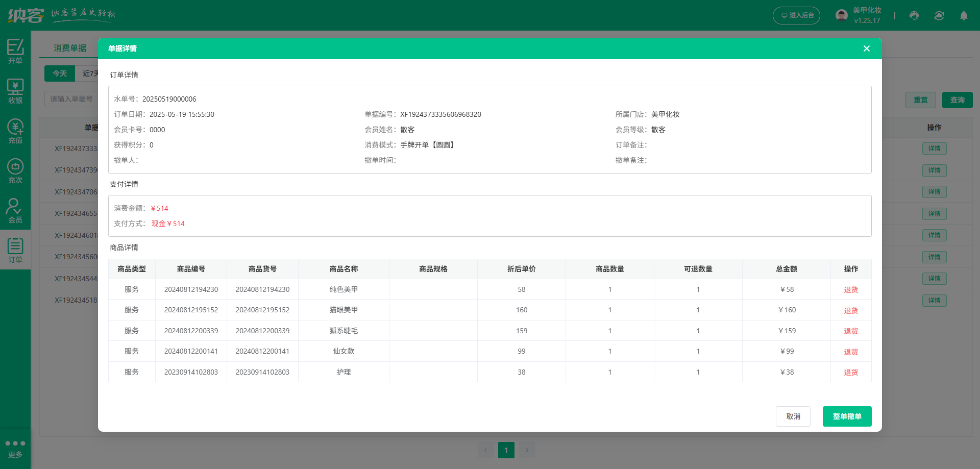This screenshot has width=980, height=469.
Task: Open 详情 for order XF1924347063
Action: coord(935,192)
